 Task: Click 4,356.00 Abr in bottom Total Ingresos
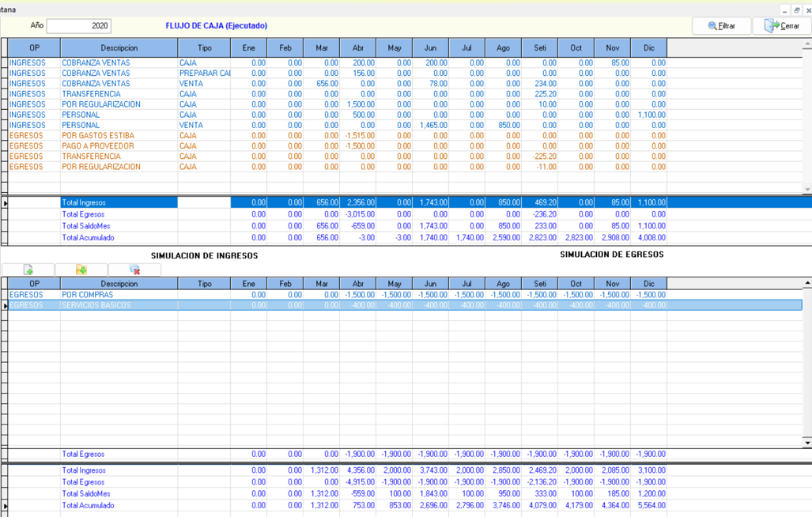[358, 470]
